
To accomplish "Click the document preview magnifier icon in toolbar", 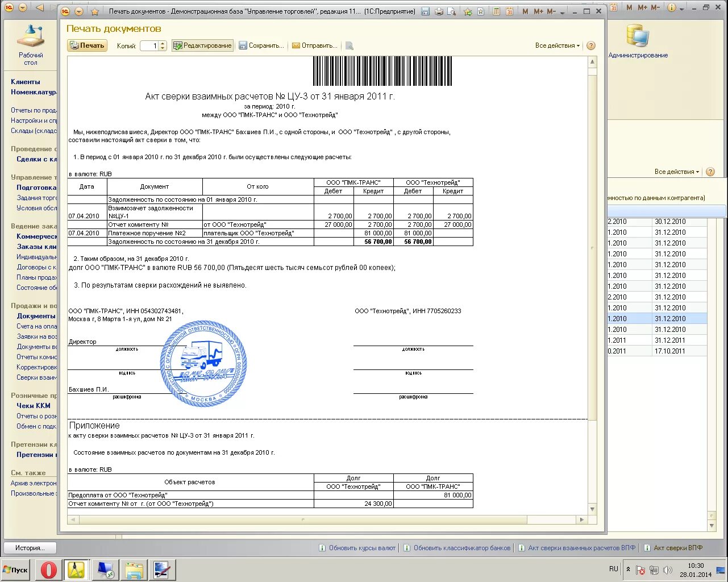I will pos(350,45).
